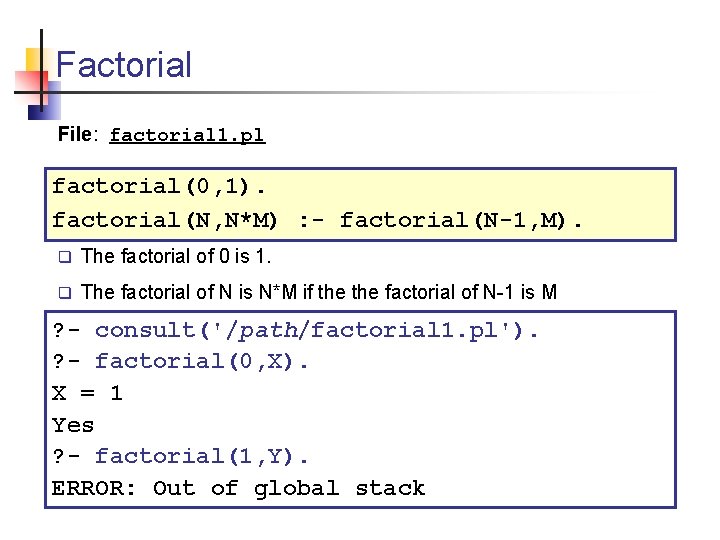Click the bullet starting 'The factorial of N is N*M'
This screenshot has height=540, width=720.
[x=319, y=292]
